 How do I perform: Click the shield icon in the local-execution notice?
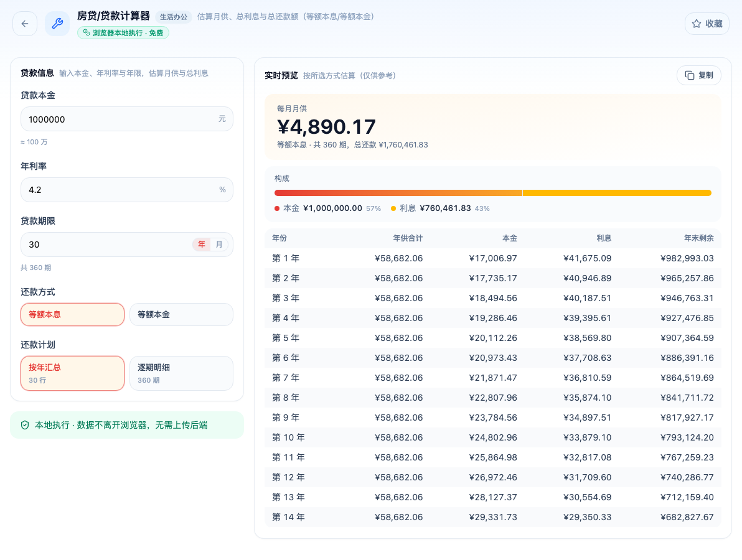[25, 425]
